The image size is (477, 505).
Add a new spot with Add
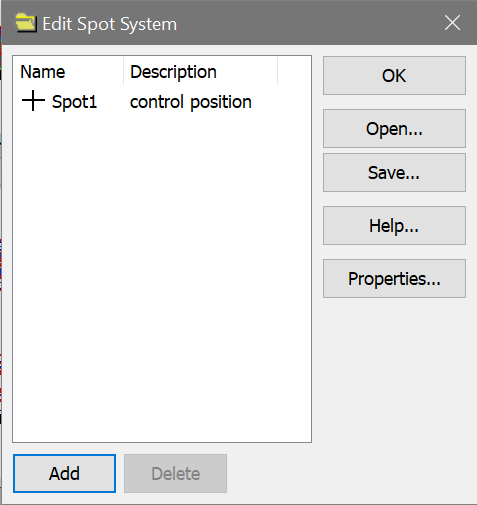(65, 473)
